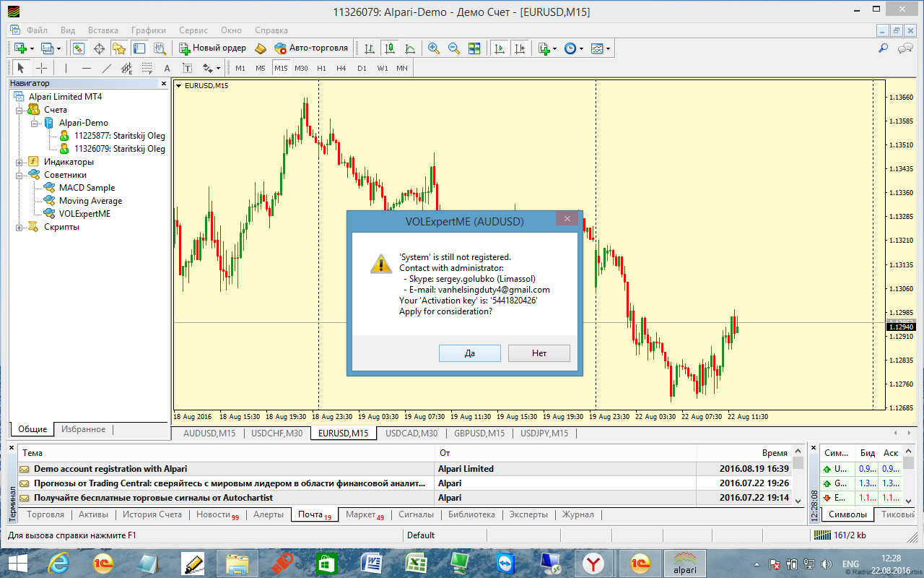Switch timeframe to H4

341,68
